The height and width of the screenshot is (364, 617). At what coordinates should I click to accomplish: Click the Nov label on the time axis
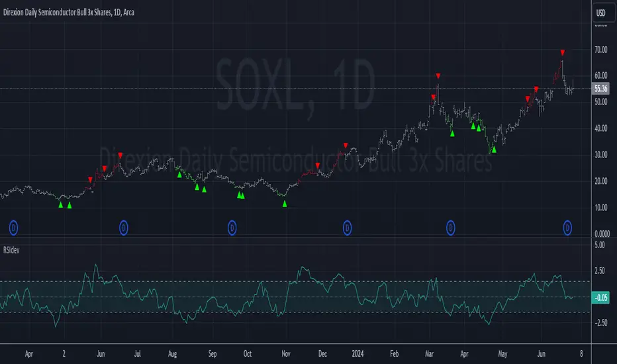pyautogui.click(x=286, y=354)
